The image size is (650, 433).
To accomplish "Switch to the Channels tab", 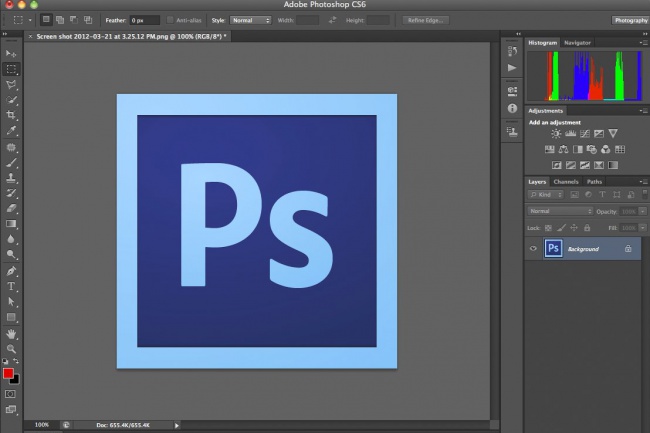I will pyautogui.click(x=565, y=181).
